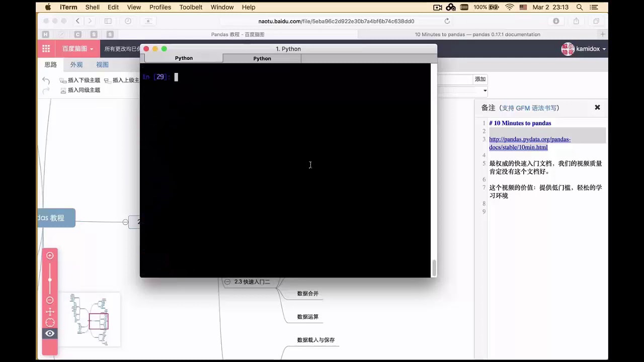Open the Notification Center
This screenshot has height=362, width=644.
(595, 7)
